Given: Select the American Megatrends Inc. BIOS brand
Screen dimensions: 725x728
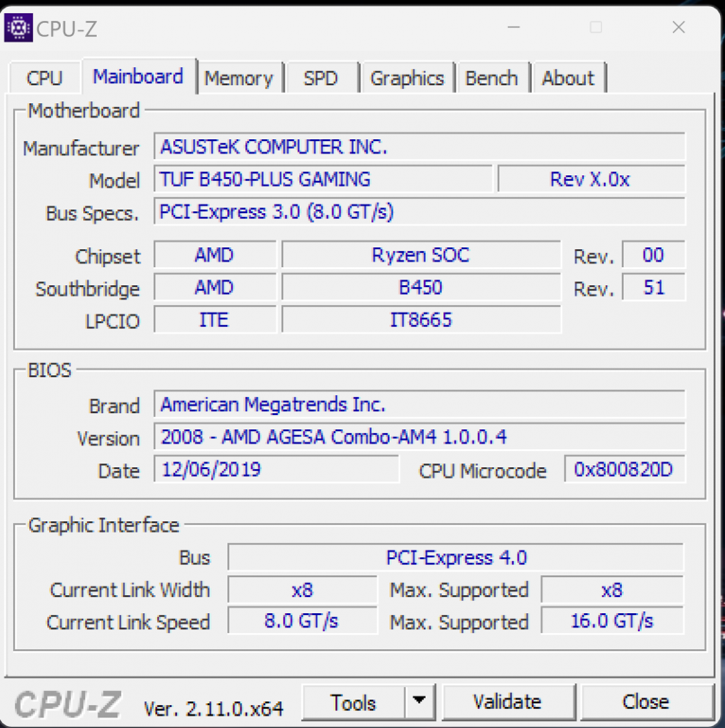Looking at the screenshot, I should coord(419,405).
